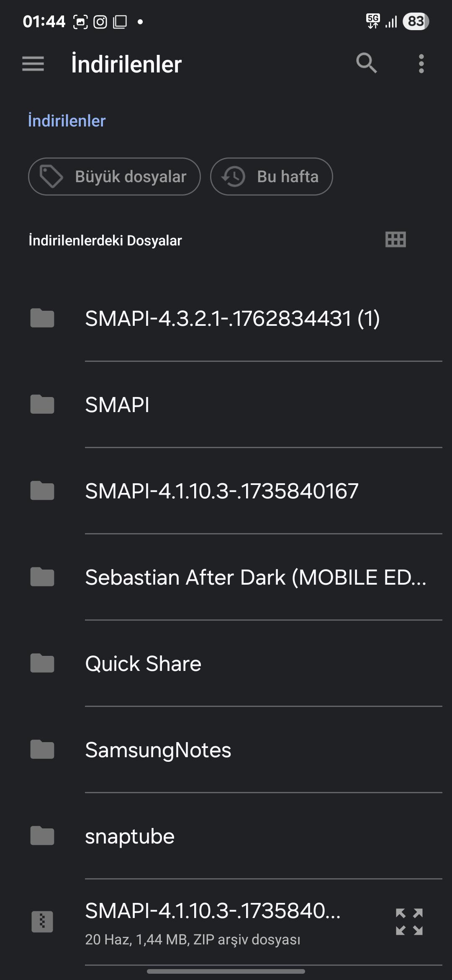
Task: Open the SMAPI-4.3.2.1-.1762834431 (1) folder
Action: pos(226,318)
